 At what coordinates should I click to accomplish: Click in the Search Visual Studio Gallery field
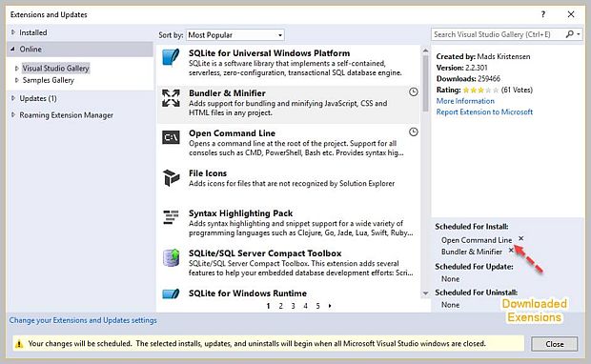tap(498, 34)
